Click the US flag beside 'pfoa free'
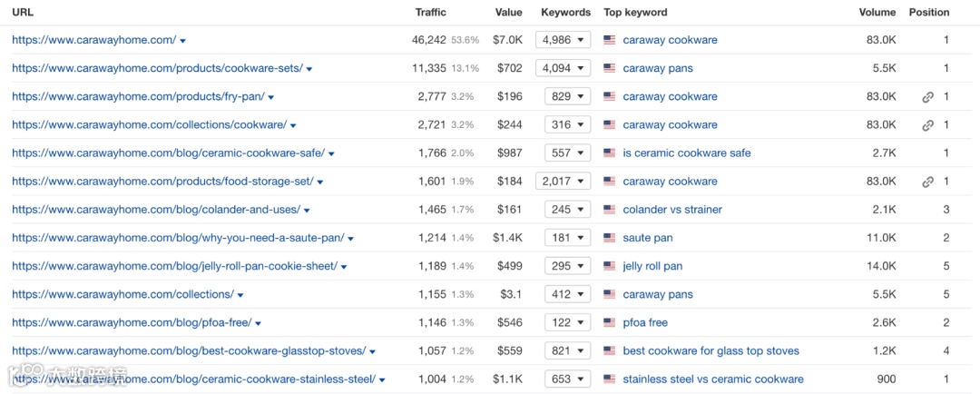Screen dimensions: 980x394 click(609, 322)
